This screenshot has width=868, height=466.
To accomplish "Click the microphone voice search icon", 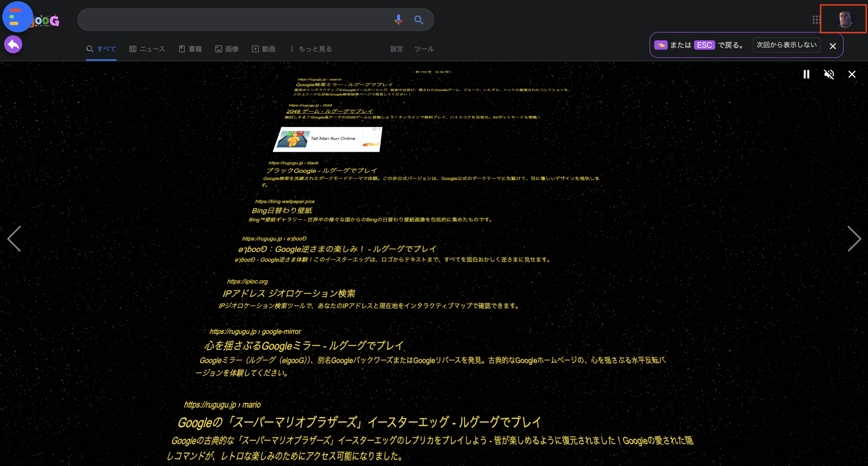I will [398, 20].
